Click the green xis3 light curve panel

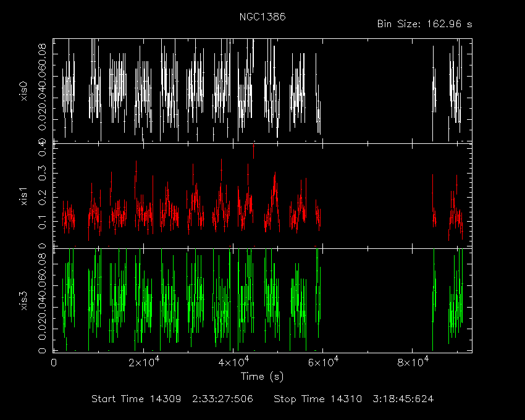(x=262, y=300)
